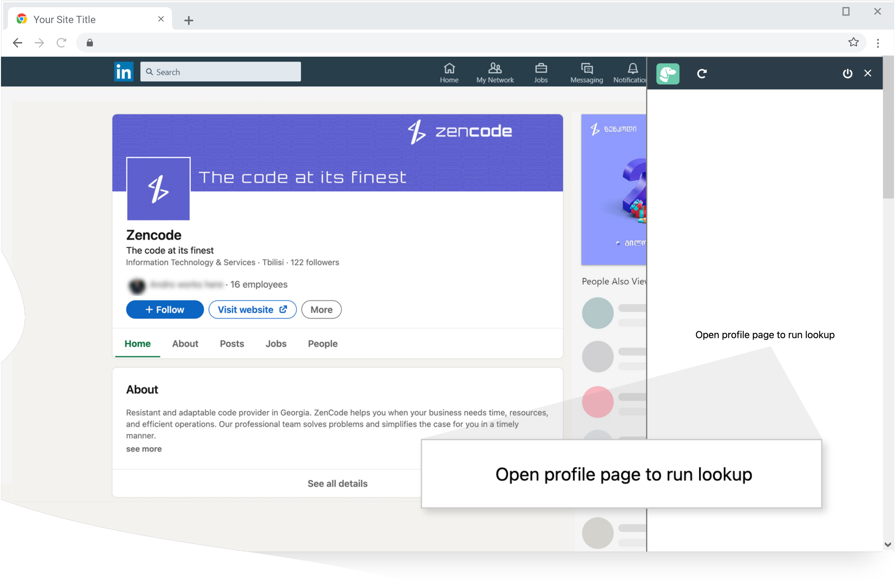895x588 pixels.
Task: Switch to the About tab
Action: 185,343
